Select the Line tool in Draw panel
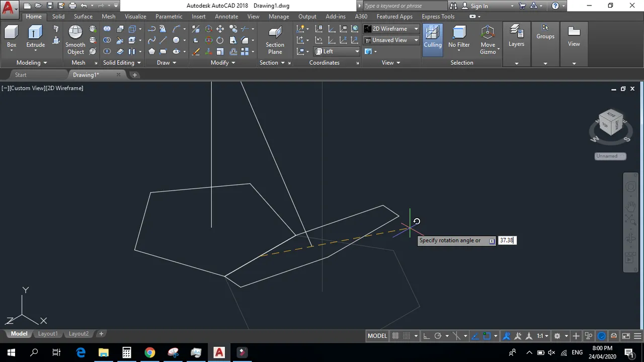 [163, 40]
